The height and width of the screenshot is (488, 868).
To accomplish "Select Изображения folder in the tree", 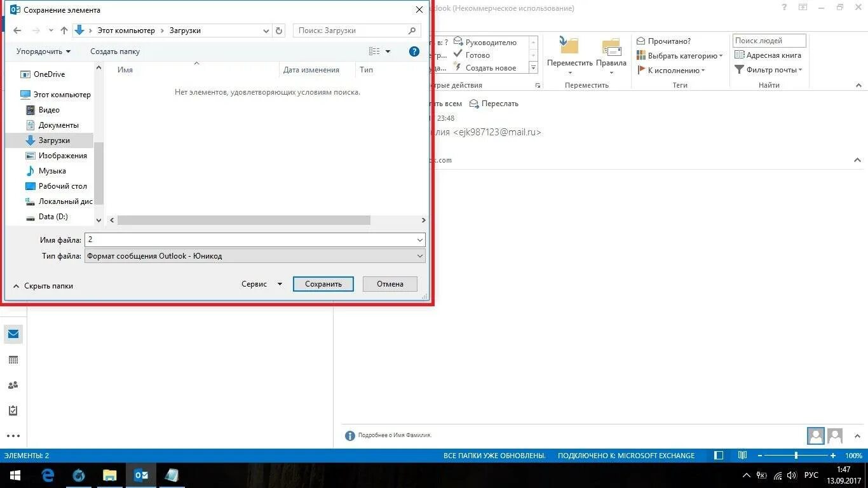I will tap(56, 156).
